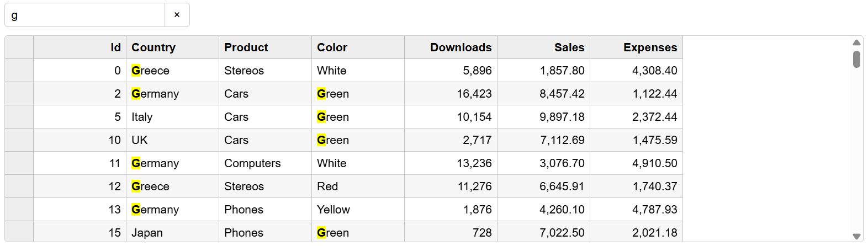This screenshot has width=868, height=246.
Task: Sort by the Id column header
Action: [x=80, y=47]
